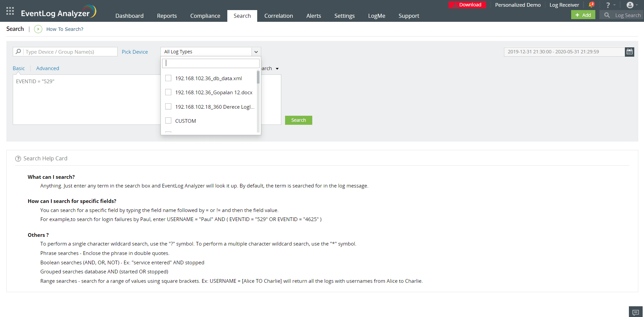The image size is (644, 317).
Task: Click the Pick Device link
Action: point(135,52)
